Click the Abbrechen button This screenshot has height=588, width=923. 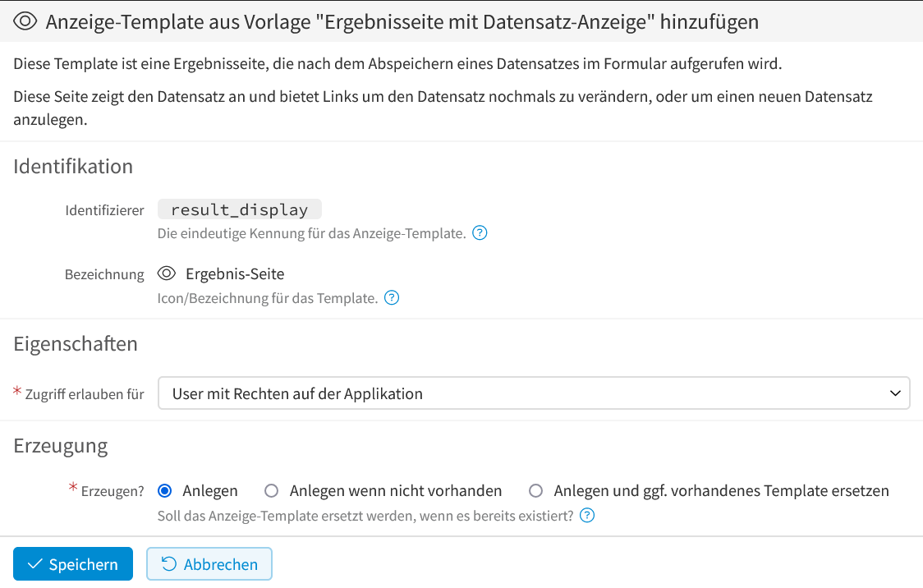pos(209,564)
